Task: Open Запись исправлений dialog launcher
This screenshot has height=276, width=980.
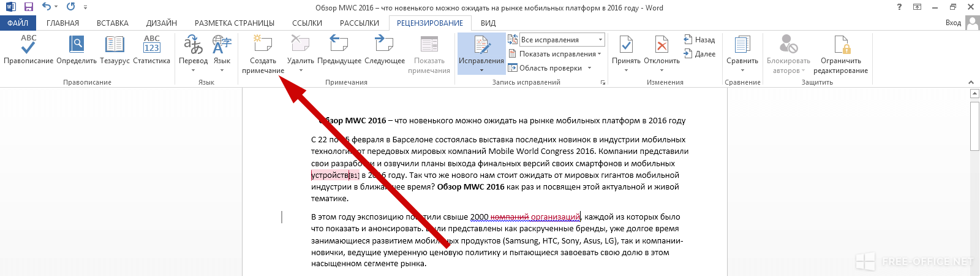Action: 603,82
